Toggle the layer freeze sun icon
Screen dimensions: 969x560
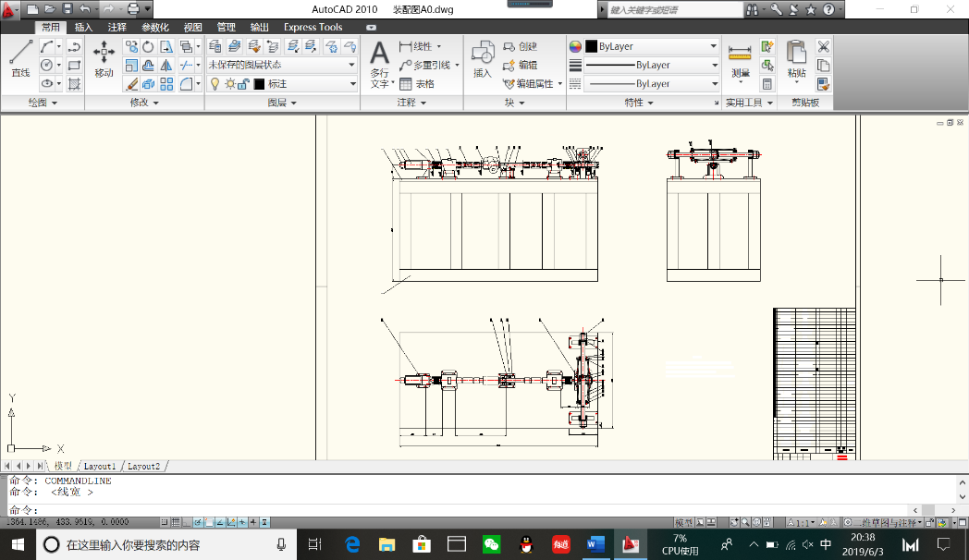click(229, 84)
